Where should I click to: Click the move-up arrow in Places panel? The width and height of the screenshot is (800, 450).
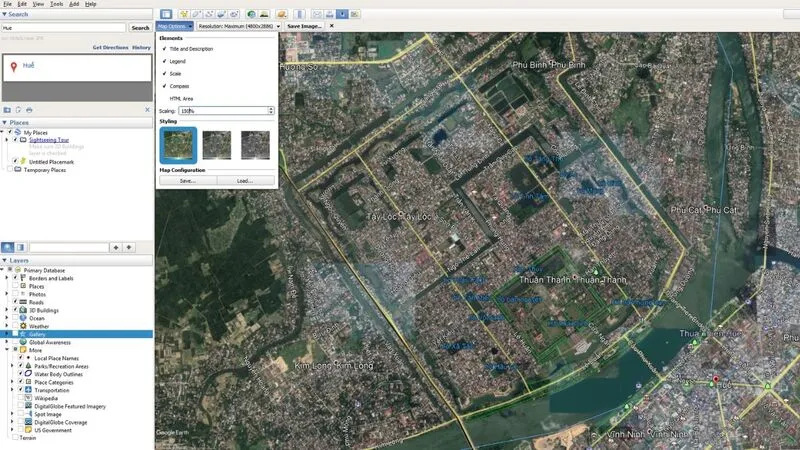[x=116, y=247]
